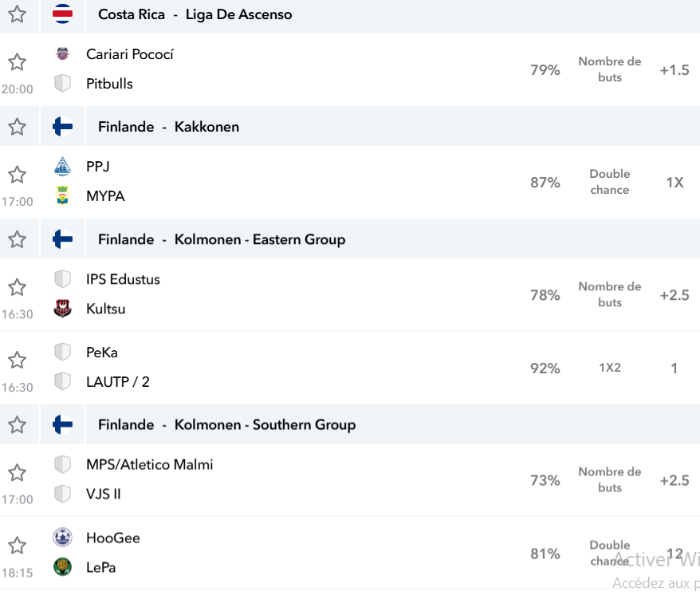Click the Kultsu team badge

coord(62,309)
